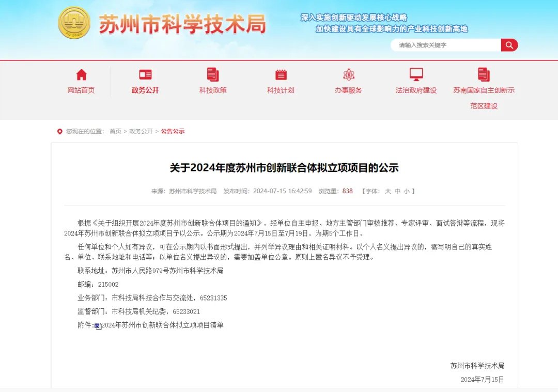Open the 科技政策 menu label
The height and width of the screenshot is (392, 558).
(213, 90)
